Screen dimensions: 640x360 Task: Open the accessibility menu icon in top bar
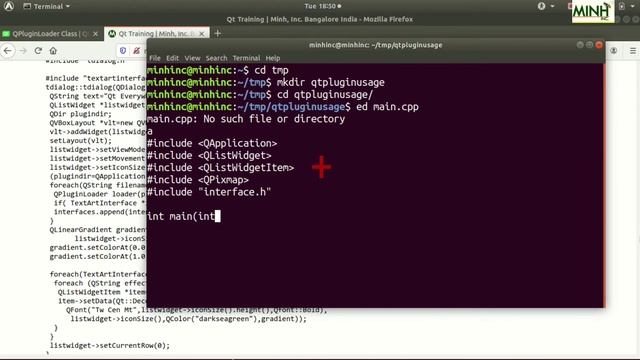[x=542, y=6]
